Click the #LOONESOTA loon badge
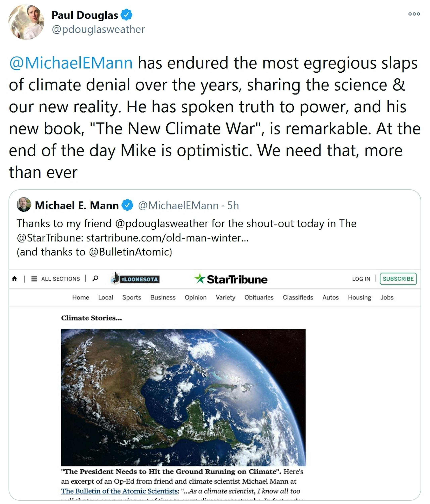This screenshot has height=504, width=430. coord(135,279)
